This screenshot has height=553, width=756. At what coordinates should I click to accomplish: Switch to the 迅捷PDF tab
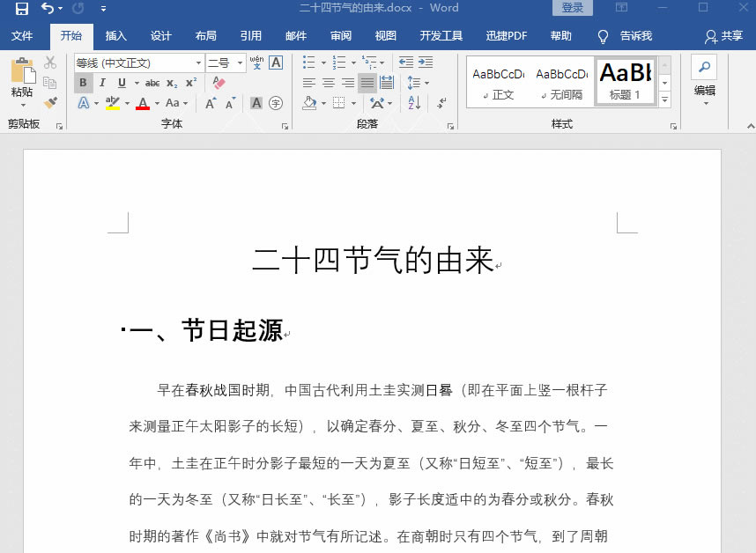click(x=507, y=36)
